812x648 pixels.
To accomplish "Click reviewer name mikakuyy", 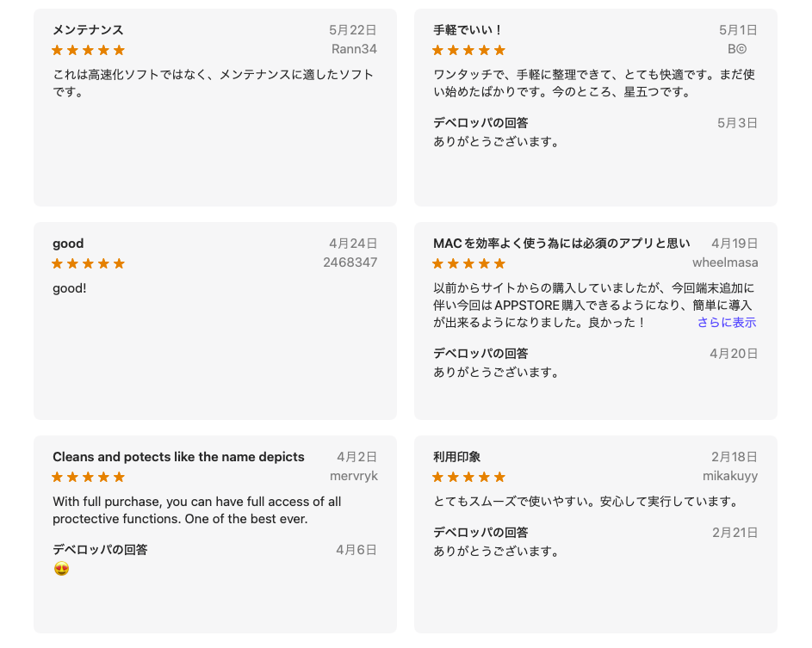I will [x=730, y=476].
